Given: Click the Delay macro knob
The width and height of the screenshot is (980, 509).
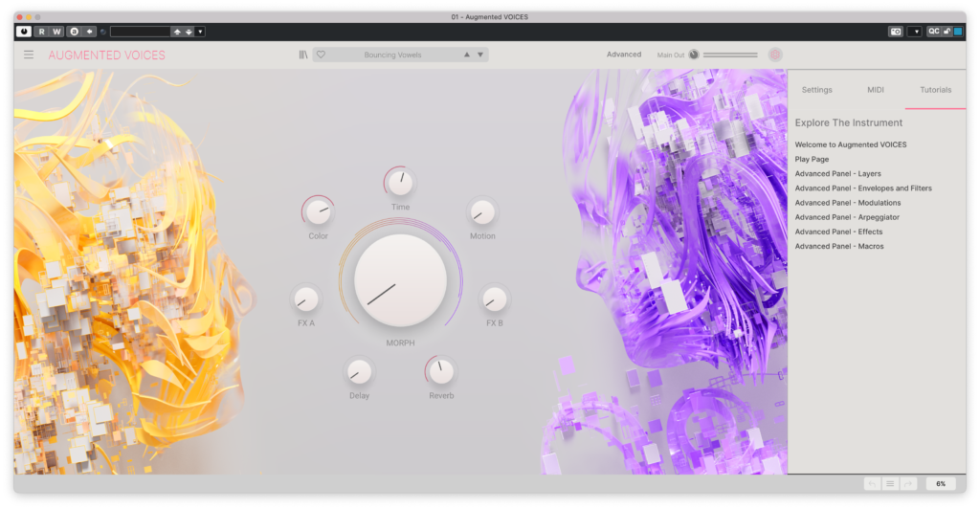Looking at the screenshot, I should (359, 372).
